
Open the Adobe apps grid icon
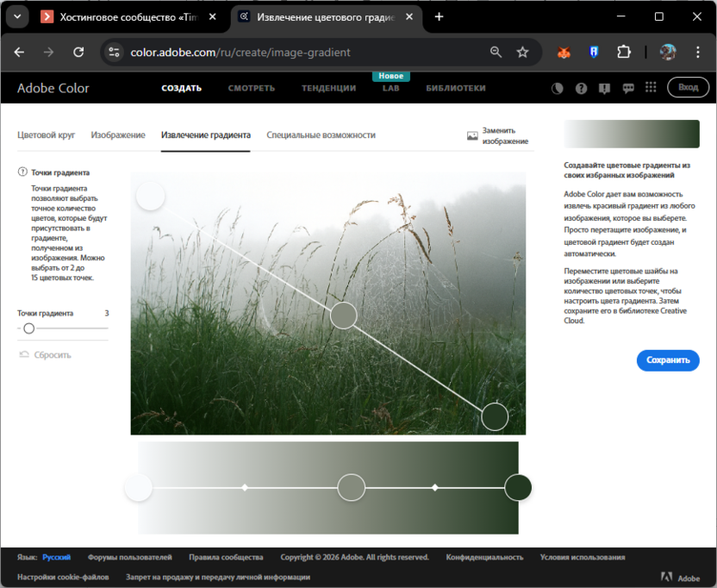pyautogui.click(x=652, y=87)
